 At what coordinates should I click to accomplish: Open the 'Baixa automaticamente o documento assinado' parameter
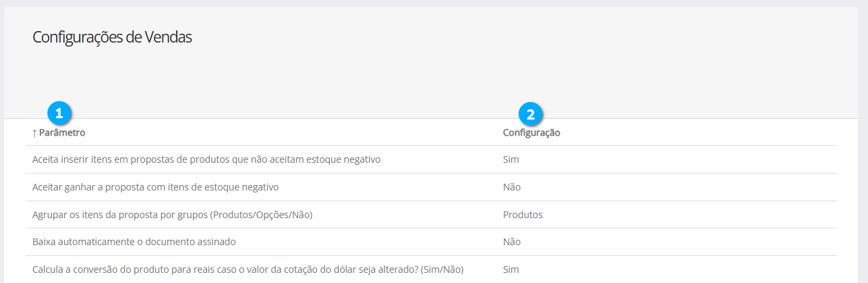[134, 242]
